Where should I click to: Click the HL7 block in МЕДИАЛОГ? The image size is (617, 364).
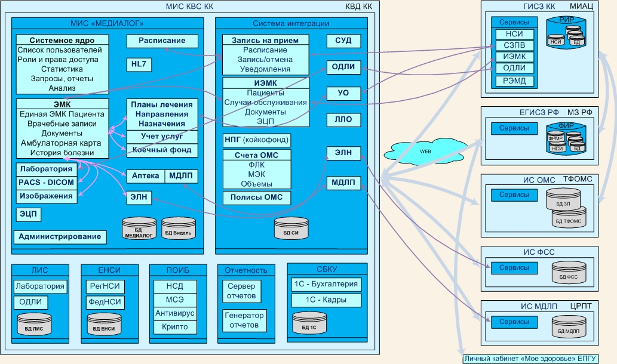pos(139,64)
